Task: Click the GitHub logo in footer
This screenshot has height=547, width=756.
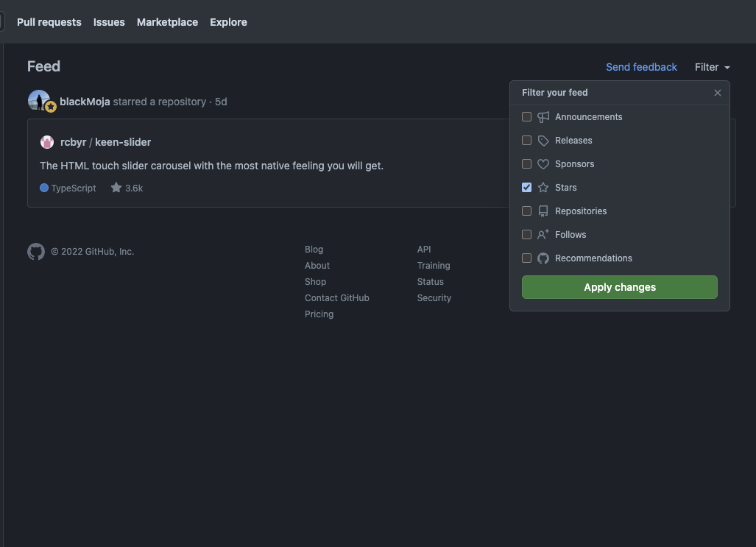Action: [36, 251]
